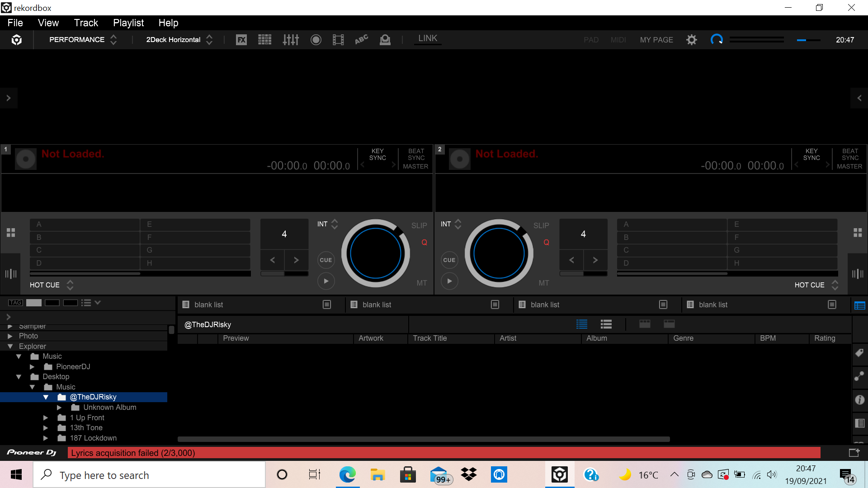This screenshot has height=488, width=868.
Task: Open the PERFORMANCE mode dropdown
Action: point(83,40)
